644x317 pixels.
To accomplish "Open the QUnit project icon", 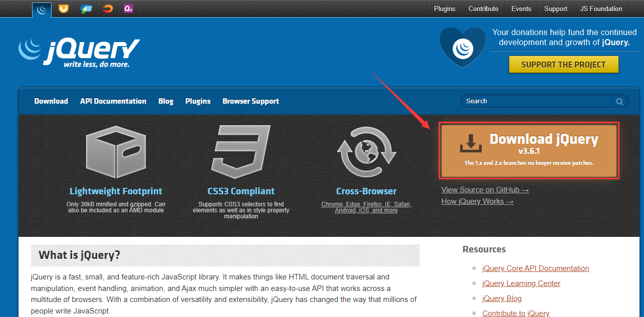I will tap(129, 9).
